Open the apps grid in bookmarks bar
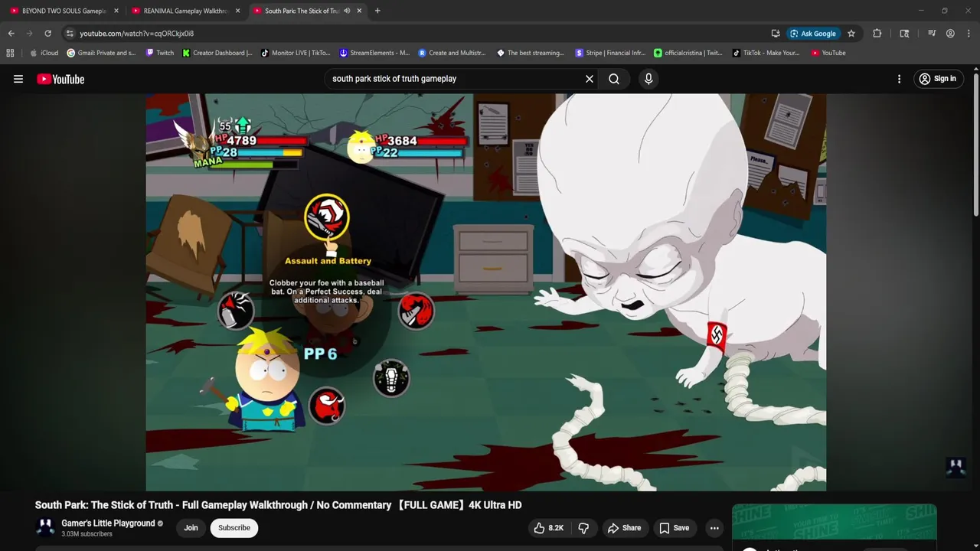Screen dimensions: 980x551 point(10,53)
